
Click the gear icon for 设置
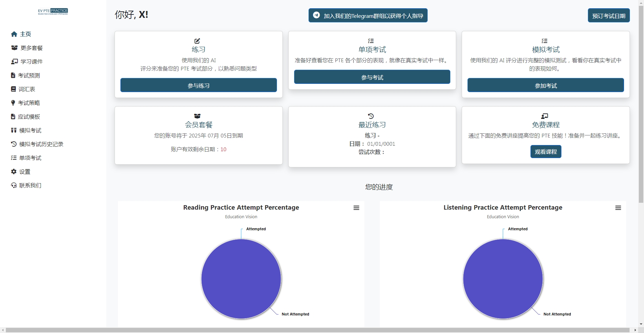point(14,171)
